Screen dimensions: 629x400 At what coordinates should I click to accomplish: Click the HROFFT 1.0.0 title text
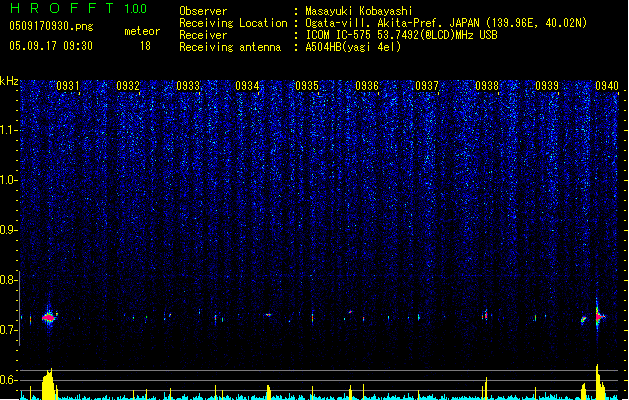tap(79, 8)
